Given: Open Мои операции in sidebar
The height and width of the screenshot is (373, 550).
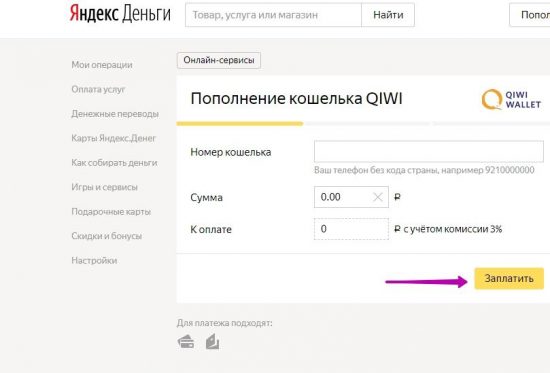Looking at the screenshot, I should click(102, 65).
